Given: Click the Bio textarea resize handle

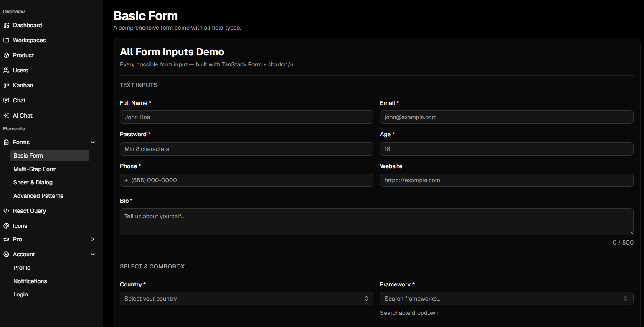Looking at the screenshot, I should pos(631,232).
